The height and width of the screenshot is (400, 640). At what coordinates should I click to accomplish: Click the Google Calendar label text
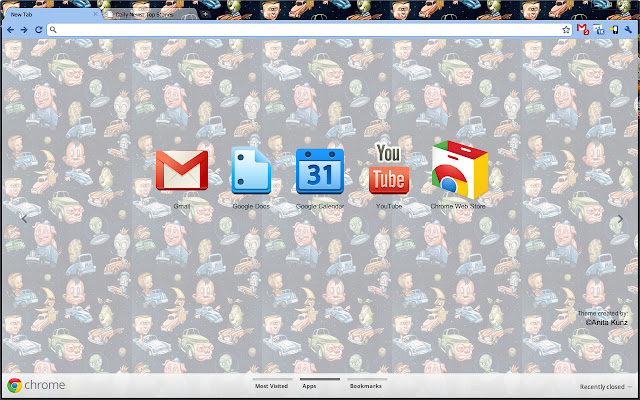(320, 207)
